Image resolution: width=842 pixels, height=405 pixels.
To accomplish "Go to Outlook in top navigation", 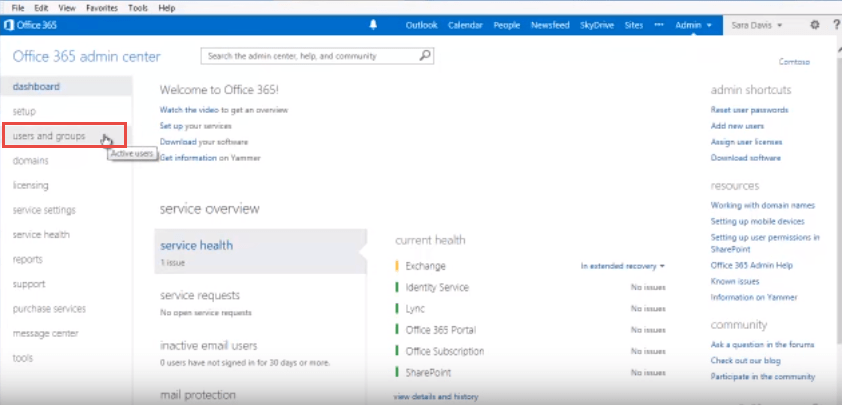I will [x=422, y=25].
